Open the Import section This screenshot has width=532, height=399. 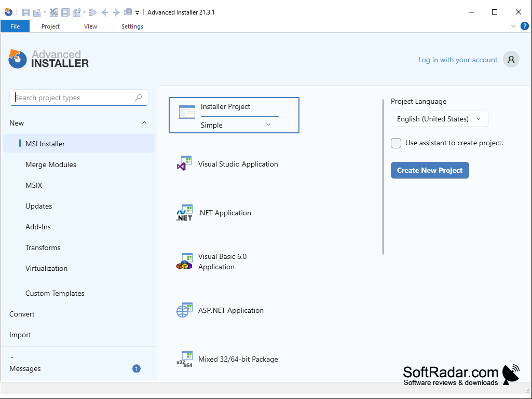click(x=20, y=335)
